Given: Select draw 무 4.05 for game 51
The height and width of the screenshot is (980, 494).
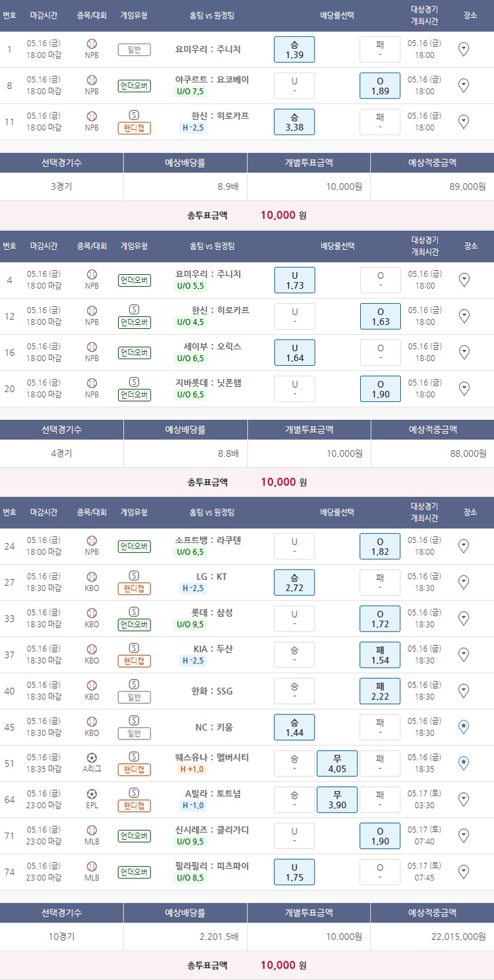Looking at the screenshot, I should click(337, 763).
